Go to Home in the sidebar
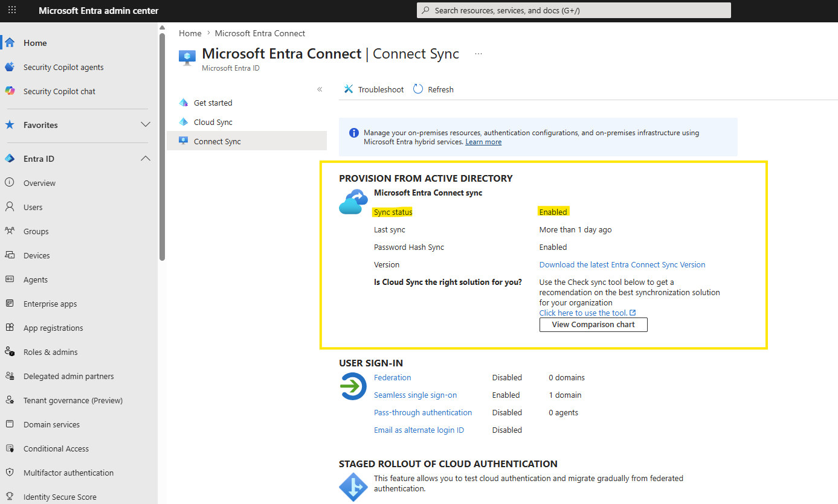Image resolution: width=838 pixels, height=504 pixels. pos(35,43)
